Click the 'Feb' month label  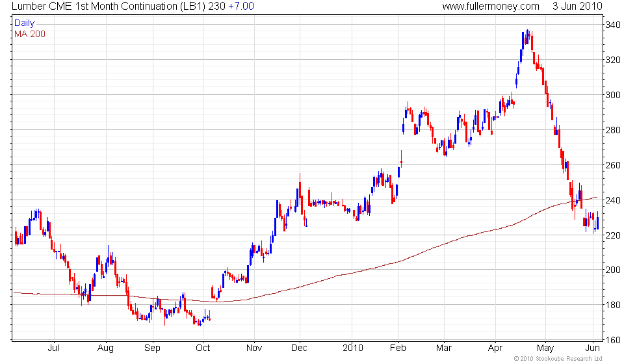click(x=398, y=348)
